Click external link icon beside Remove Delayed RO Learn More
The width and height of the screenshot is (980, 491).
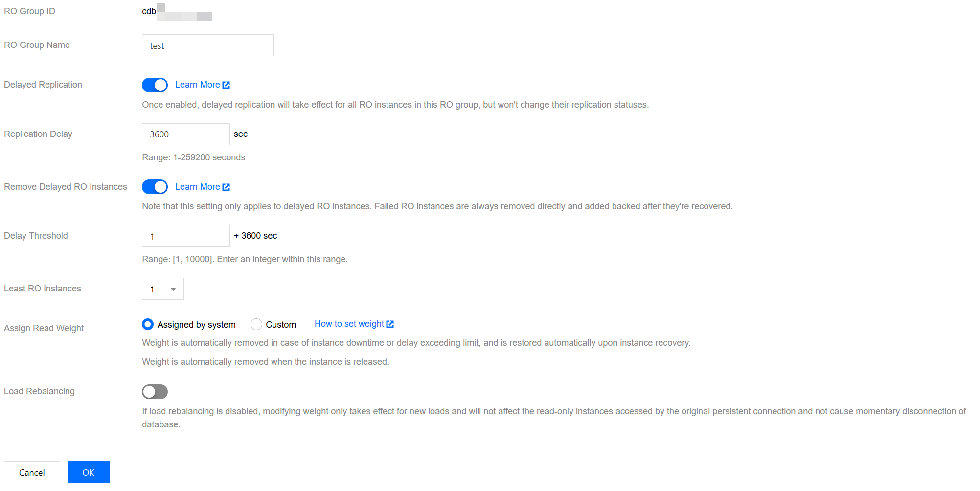point(226,187)
